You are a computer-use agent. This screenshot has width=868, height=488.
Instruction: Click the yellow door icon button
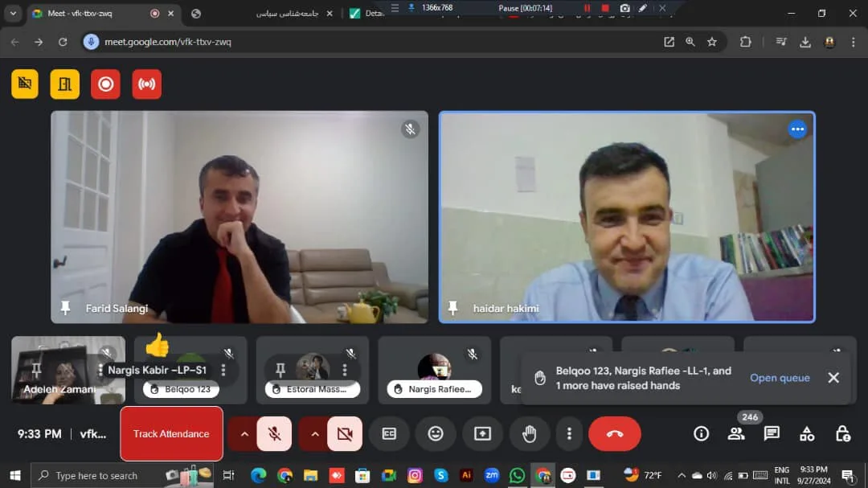pos(65,84)
